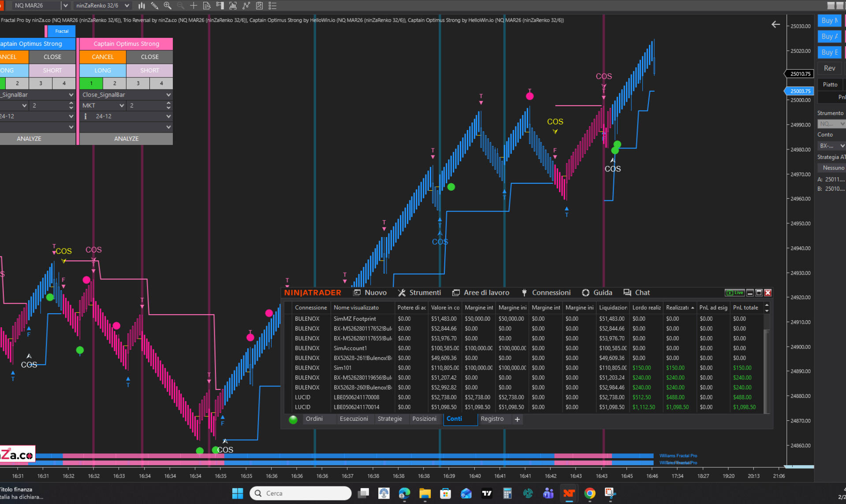
Task: Click the zoom in magnifier icon
Action: tap(168, 6)
